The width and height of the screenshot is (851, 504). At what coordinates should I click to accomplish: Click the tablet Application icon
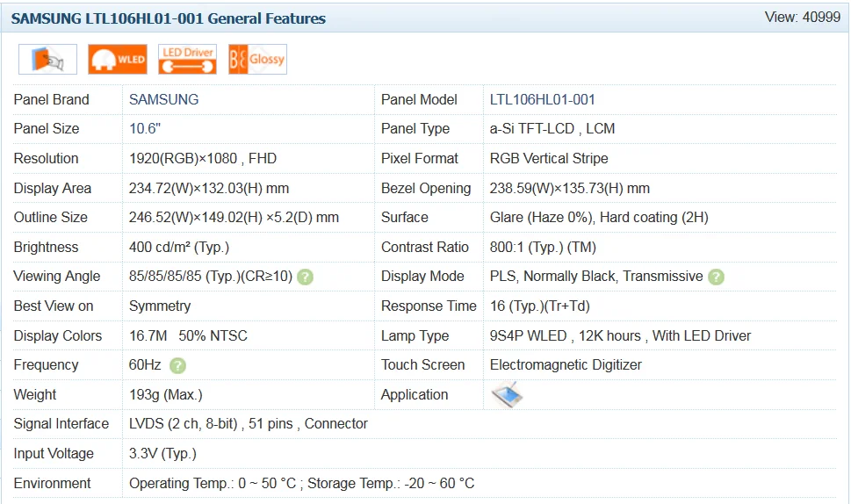[507, 395]
